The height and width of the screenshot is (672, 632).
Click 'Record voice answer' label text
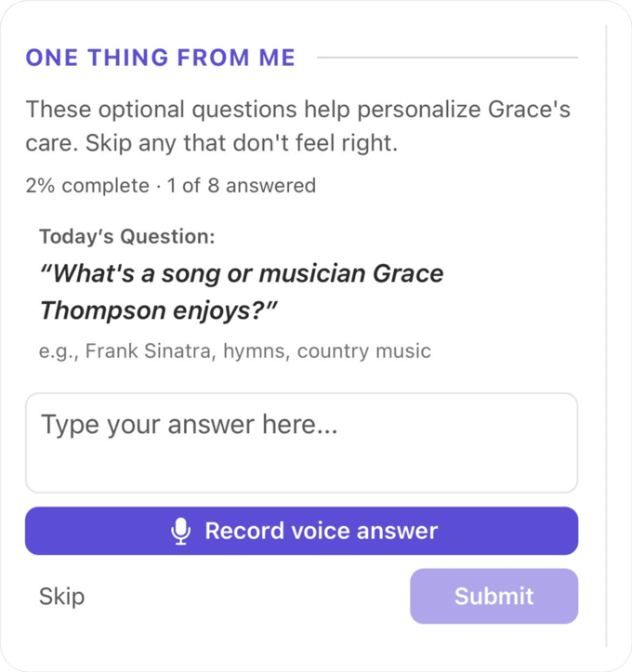[x=322, y=531]
